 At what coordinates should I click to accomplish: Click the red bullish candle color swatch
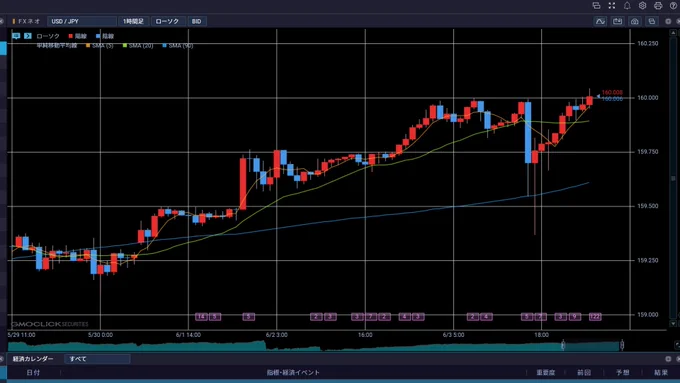pos(70,36)
